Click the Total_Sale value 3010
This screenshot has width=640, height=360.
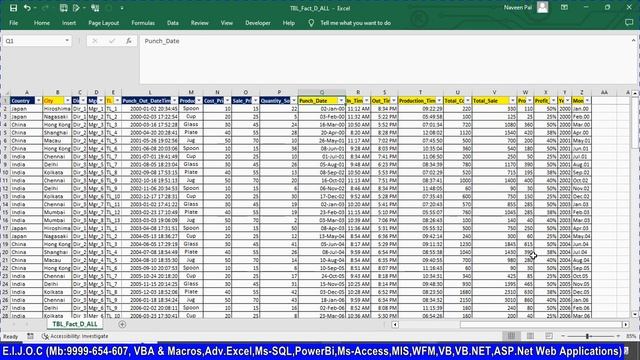click(x=494, y=300)
